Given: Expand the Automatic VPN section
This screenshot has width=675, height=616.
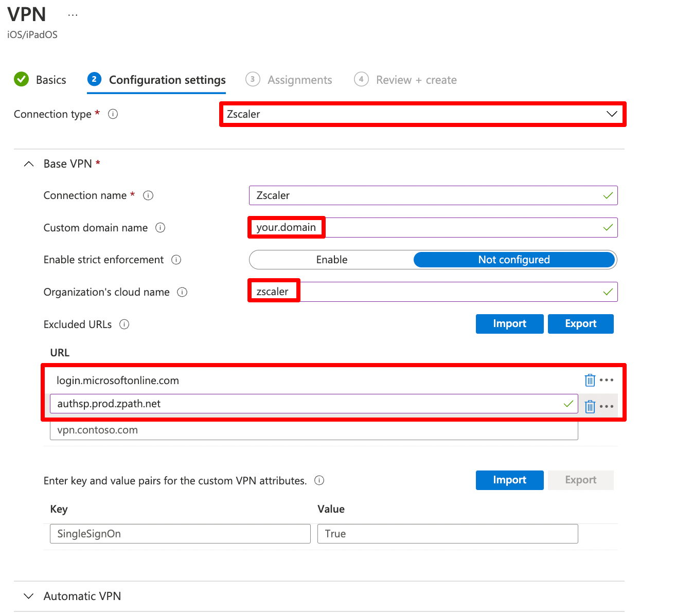Looking at the screenshot, I should coord(29,596).
